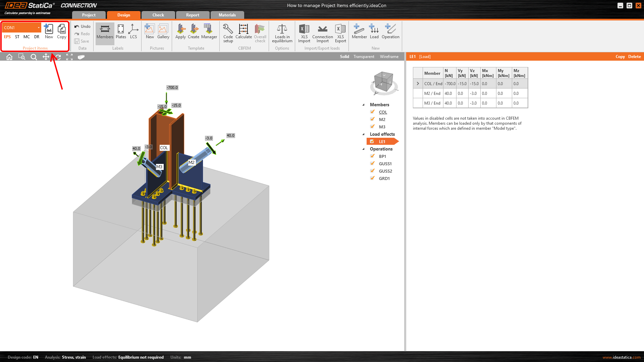This screenshot has height=362, width=644.
Task: Uncheck the M2 member checkbox
Action: pos(372,119)
